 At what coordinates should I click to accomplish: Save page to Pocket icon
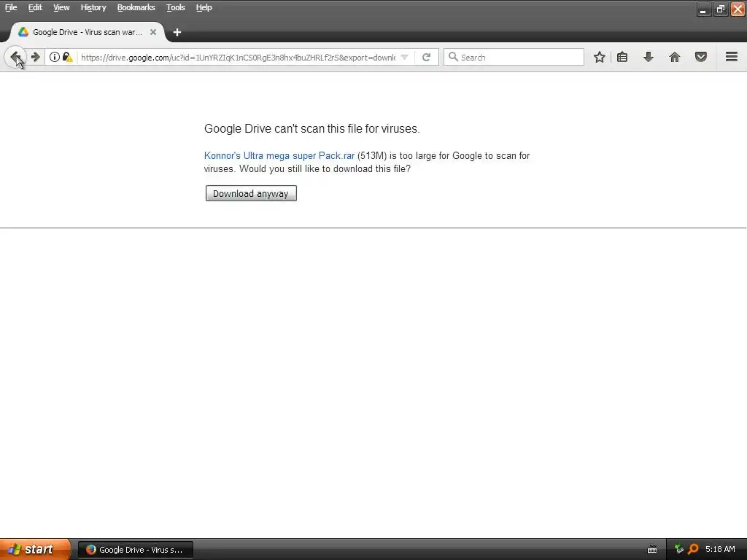click(701, 57)
